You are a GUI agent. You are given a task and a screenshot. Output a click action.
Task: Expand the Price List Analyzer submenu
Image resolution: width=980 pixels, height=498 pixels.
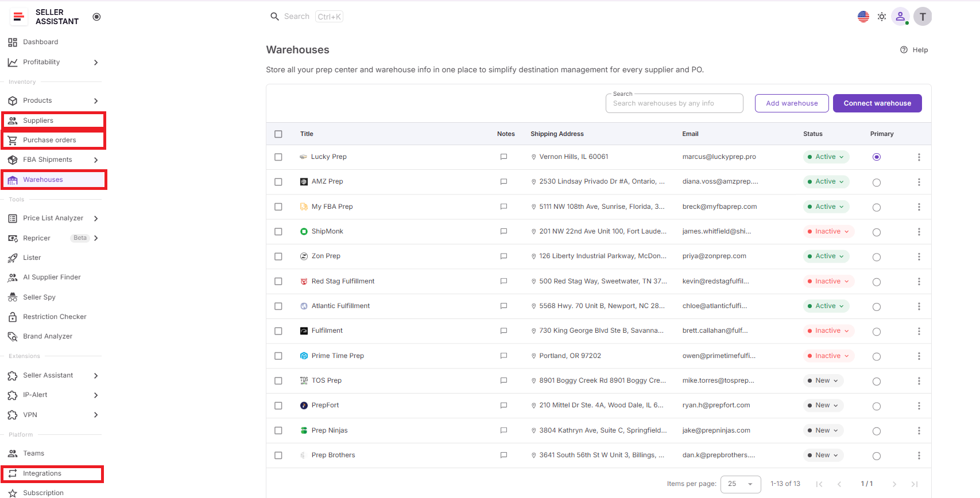tap(96, 219)
